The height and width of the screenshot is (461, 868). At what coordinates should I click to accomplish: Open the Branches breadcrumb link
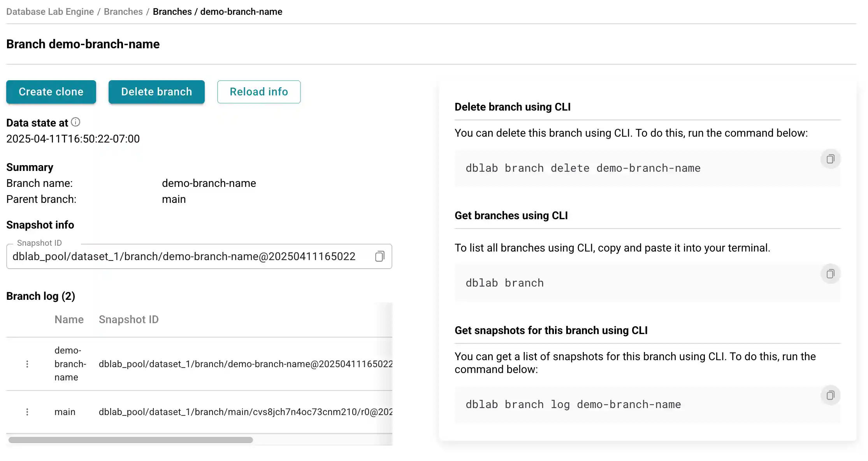[123, 11]
